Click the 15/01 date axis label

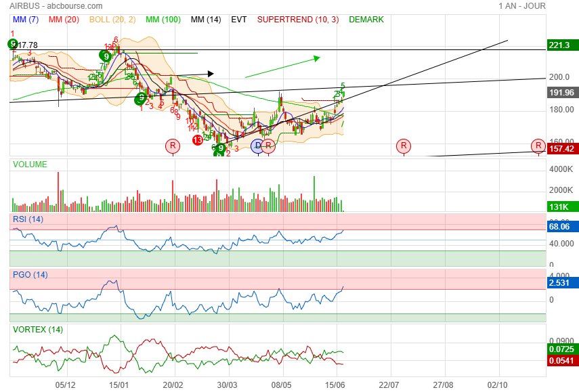119,385
